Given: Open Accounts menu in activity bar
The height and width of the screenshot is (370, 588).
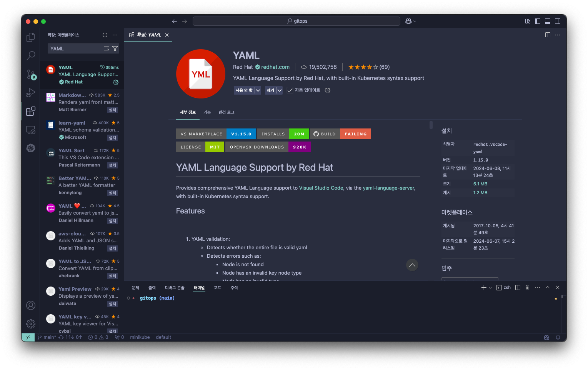Looking at the screenshot, I should [31, 305].
